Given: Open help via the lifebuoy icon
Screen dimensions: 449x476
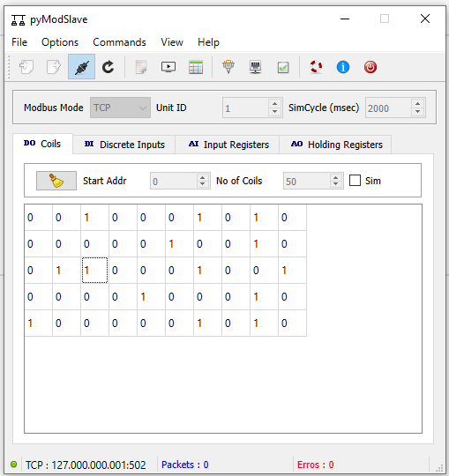Looking at the screenshot, I should coord(316,67).
